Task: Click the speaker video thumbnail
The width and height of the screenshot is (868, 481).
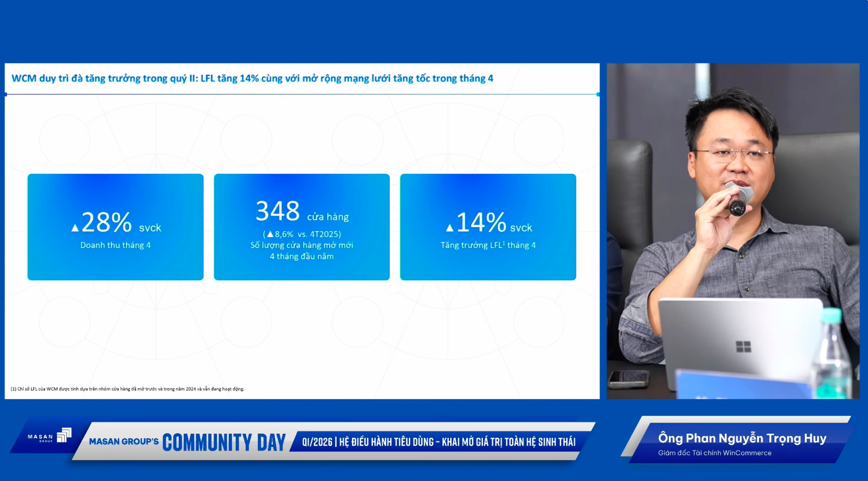Action: pyautogui.click(x=733, y=231)
